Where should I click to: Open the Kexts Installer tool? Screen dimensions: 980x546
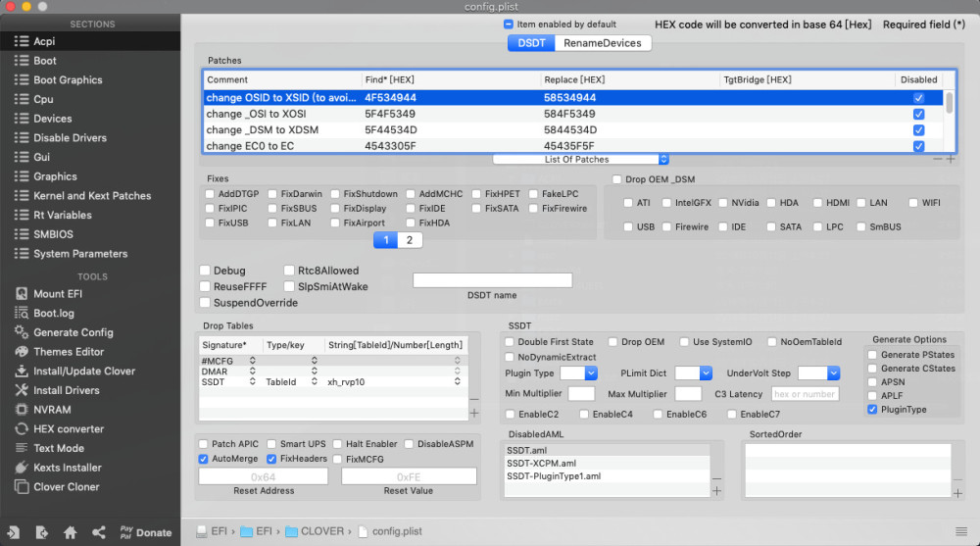(x=68, y=468)
